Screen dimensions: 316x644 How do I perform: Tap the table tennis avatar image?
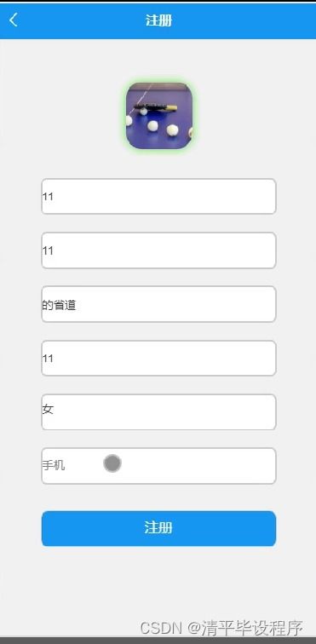click(x=158, y=115)
